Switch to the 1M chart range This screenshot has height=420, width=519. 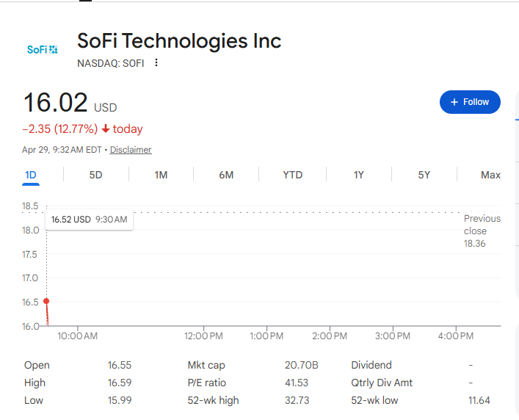161,175
